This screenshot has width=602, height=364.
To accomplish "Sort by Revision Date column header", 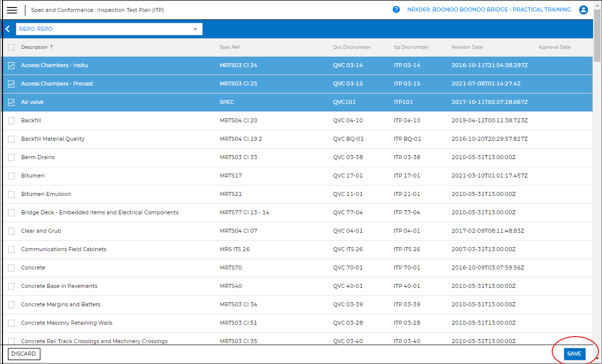I will [x=467, y=47].
